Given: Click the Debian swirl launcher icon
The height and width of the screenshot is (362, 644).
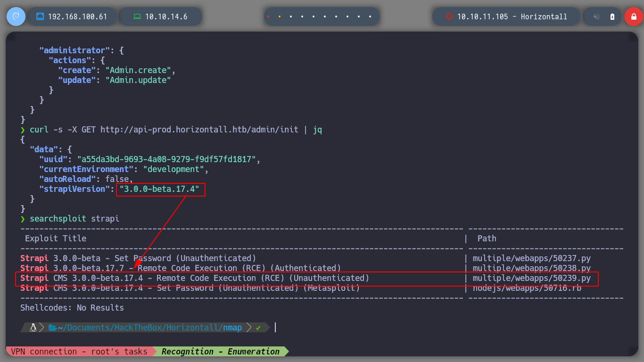Looking at the screenshot, I should tap(16, 16).
